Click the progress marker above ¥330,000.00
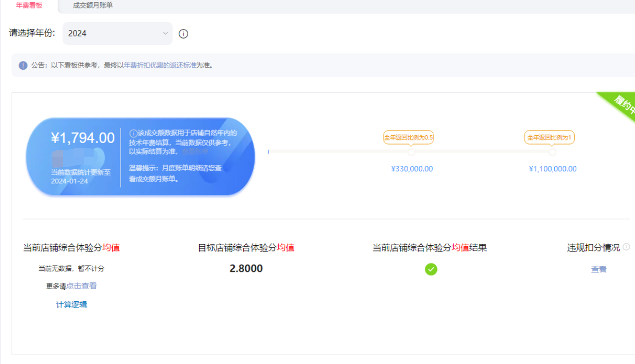This screenshot has height=364, width=635. click(x=412, y=152)
